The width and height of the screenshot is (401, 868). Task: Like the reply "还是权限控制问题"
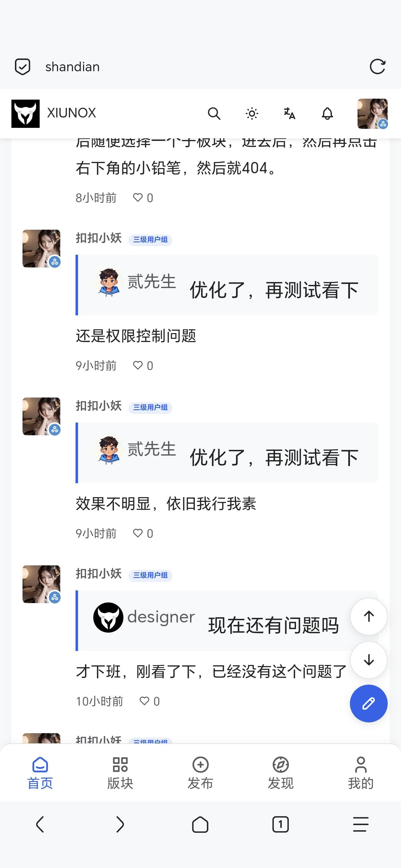pyautogui.click(x=143, y=365)
